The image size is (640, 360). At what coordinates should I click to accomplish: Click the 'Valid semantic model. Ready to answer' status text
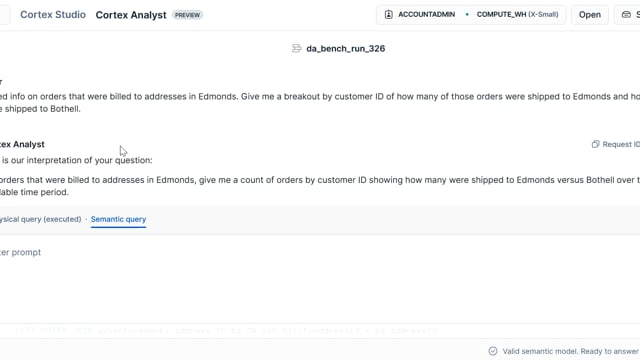[571, 351]
